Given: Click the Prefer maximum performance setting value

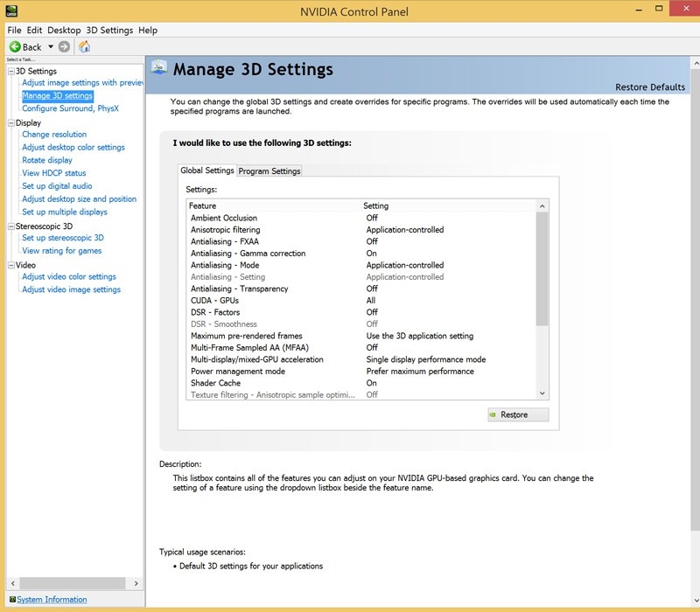Looking at the screenshot, I should pyautogui.click(x=420, y=372).
